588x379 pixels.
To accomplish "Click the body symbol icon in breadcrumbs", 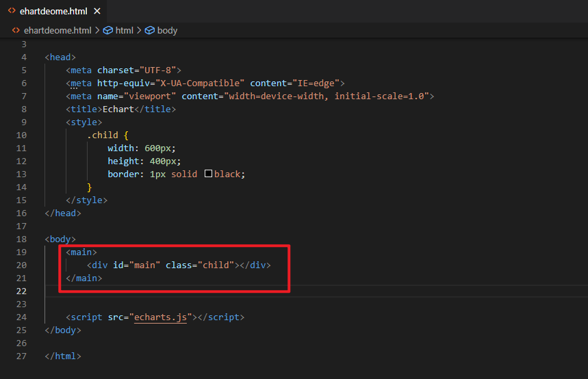I will 149,30.
